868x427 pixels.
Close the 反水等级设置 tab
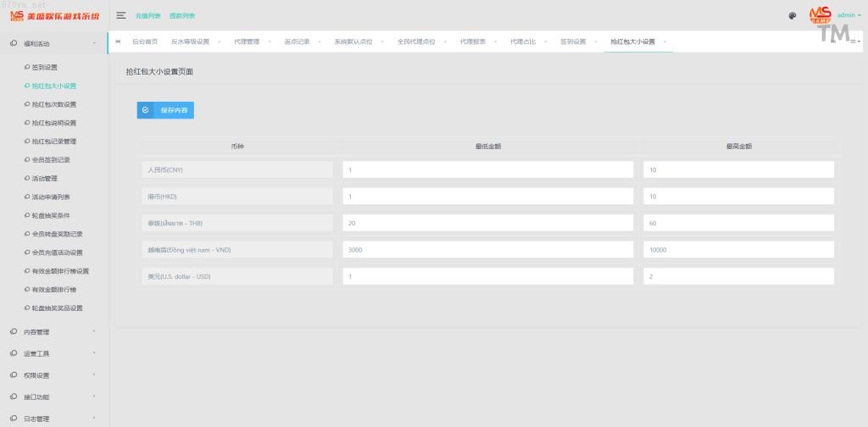[x=219, y=42]
